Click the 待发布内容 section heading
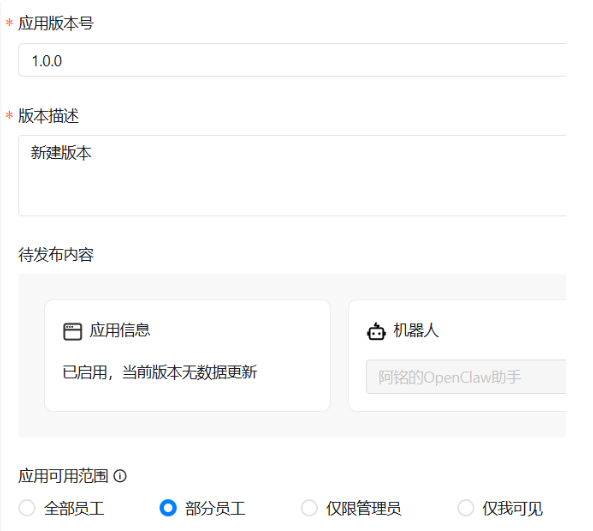The height and width of the screenshot is (531, 593). point(56,255)
